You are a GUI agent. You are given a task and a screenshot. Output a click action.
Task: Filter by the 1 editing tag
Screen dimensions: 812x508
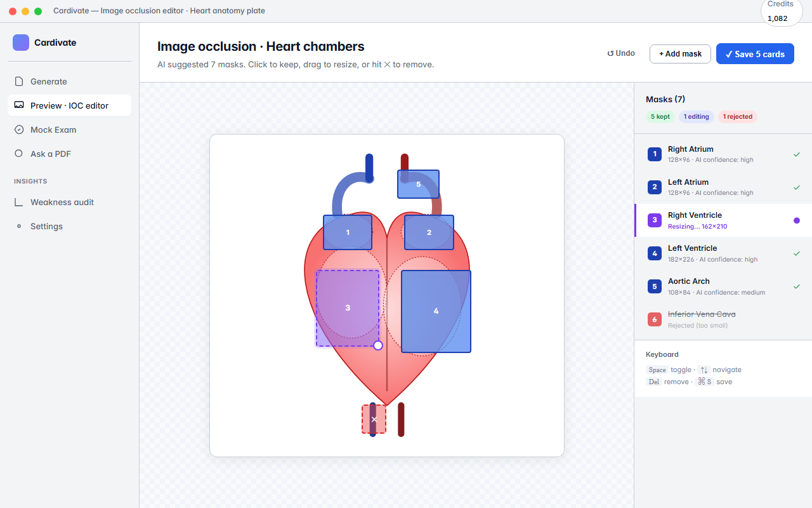697,117
